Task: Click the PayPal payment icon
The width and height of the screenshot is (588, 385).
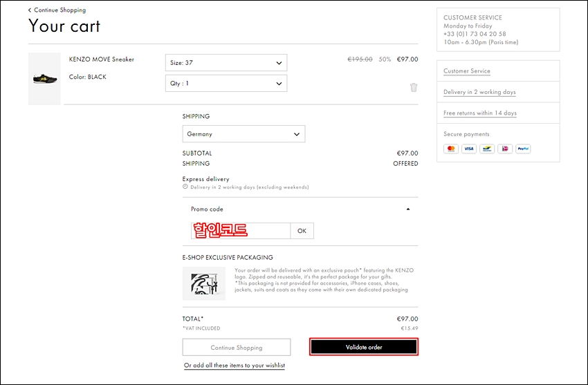Action: pos(523,149)
